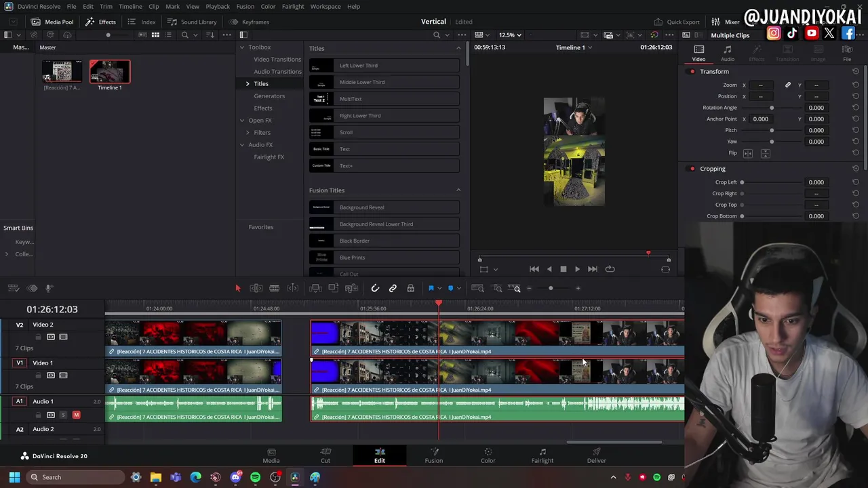Click the Quick Export button
This screenshot has width=868, height=488.
(x=677, y=22)
